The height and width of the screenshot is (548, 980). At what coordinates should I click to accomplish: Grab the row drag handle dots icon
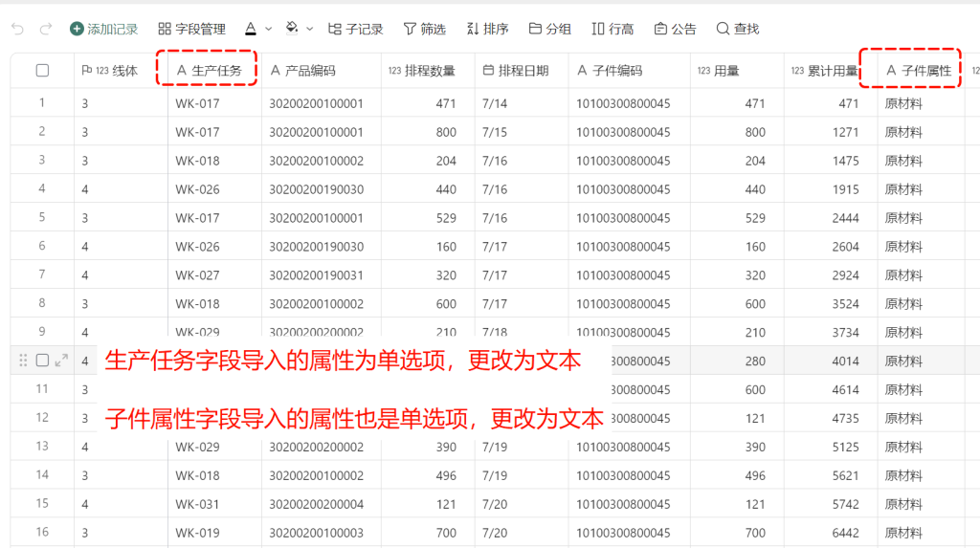tap(23, 361)
